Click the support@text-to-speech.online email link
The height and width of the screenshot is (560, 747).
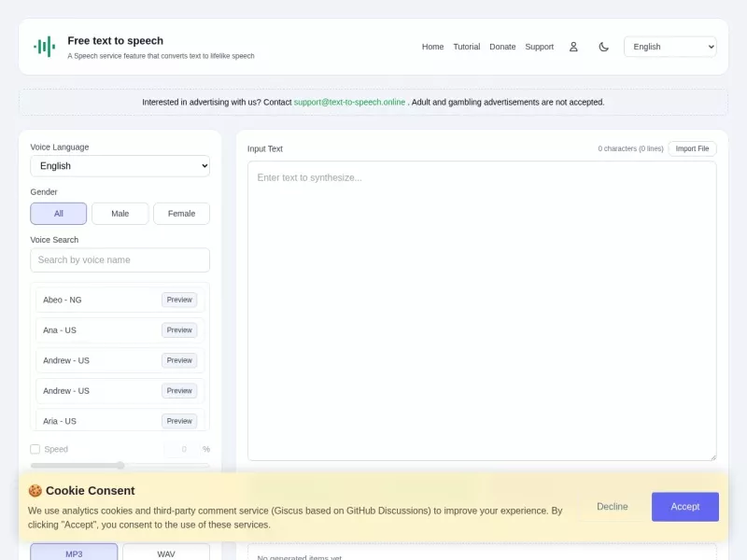click(x=349, y=102)
